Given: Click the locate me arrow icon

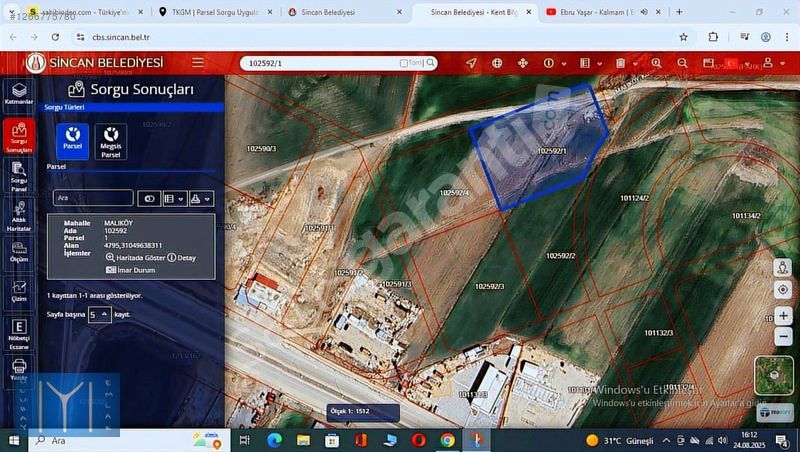Looking at the screenshot, I should 471,63.
